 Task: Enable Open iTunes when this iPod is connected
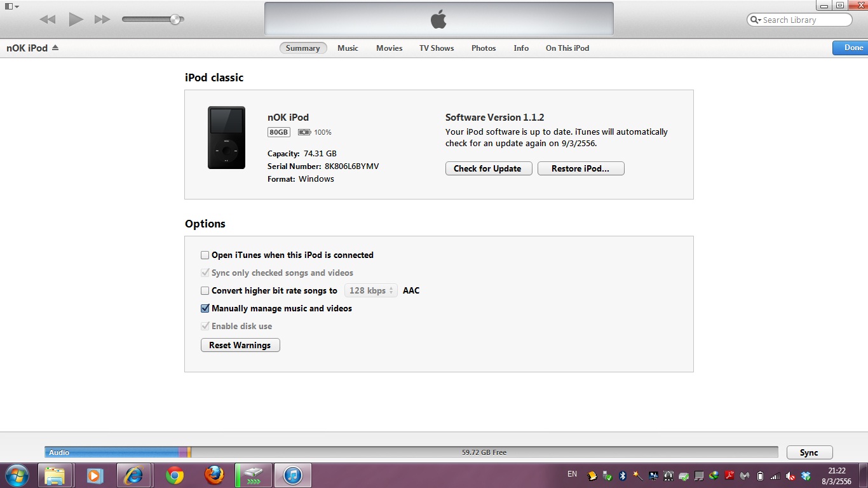tap(205, 255)
